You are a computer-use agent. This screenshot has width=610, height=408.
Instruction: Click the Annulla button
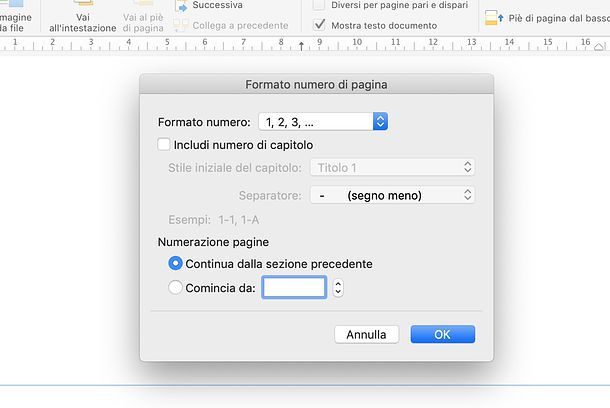tap(366, 334)
